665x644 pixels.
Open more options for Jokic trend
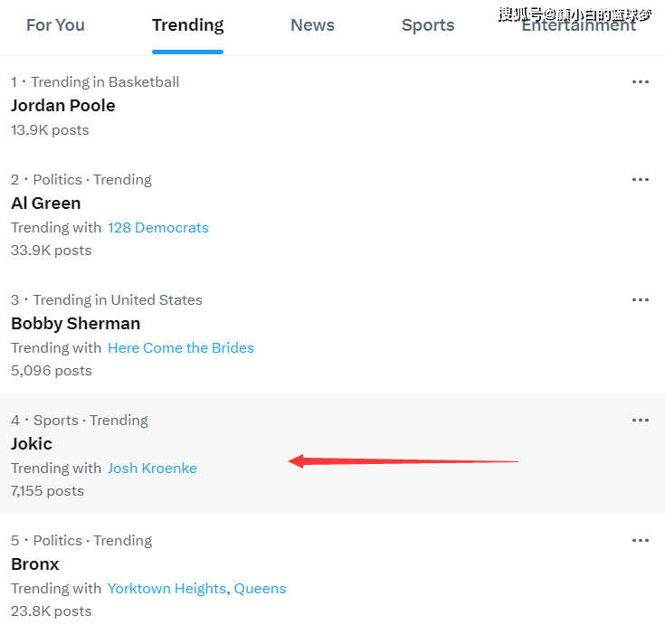pos(640,421)
